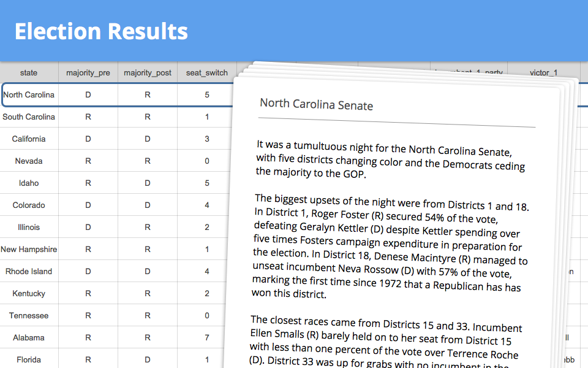Select South Carolina's majority_pre value R
The image size is (588, 368).
(x=88, y=117)
